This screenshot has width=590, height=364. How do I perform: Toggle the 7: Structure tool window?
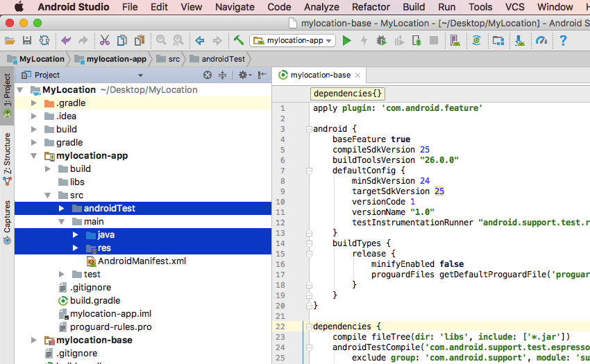[7, 159]
